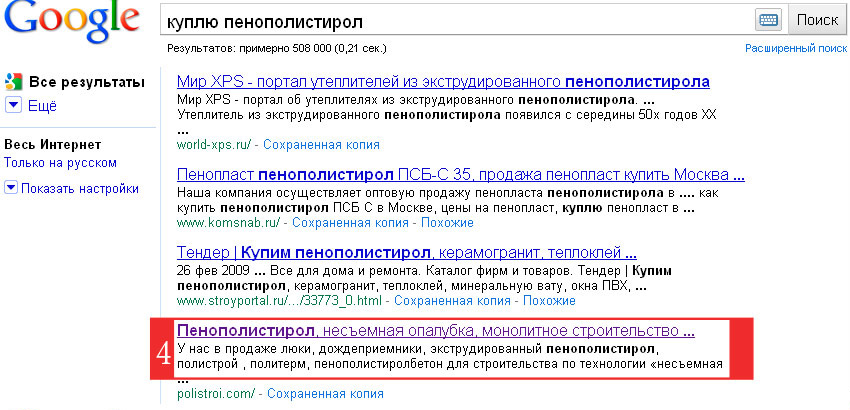Expand the Ещё arrow icon
The width and height of the screenshot is (850, 410).
click(x=13, y=105)
